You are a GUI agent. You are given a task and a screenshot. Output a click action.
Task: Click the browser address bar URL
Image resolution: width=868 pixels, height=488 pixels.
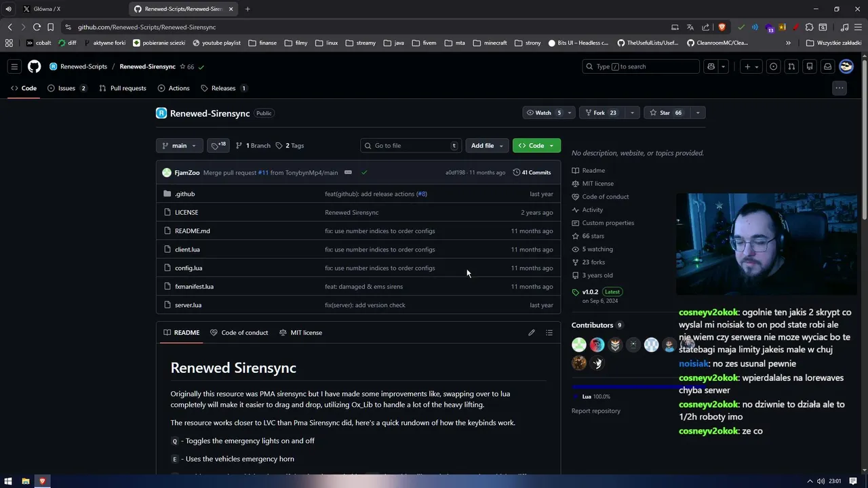[146, 27]
